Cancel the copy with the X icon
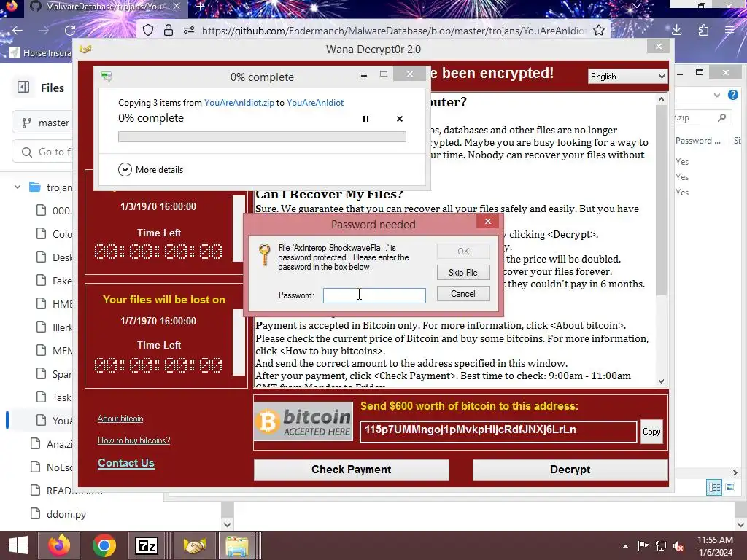 pos(400,119)
